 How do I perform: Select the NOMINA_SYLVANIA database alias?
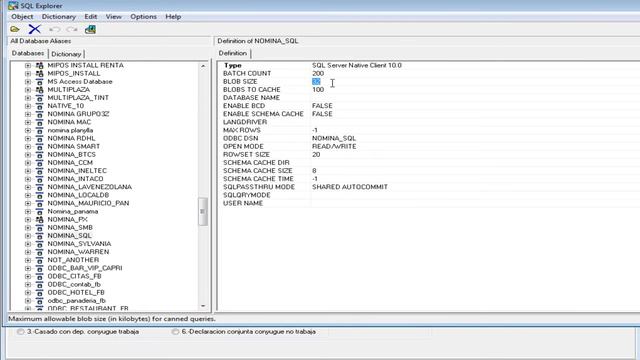(79, 244)
